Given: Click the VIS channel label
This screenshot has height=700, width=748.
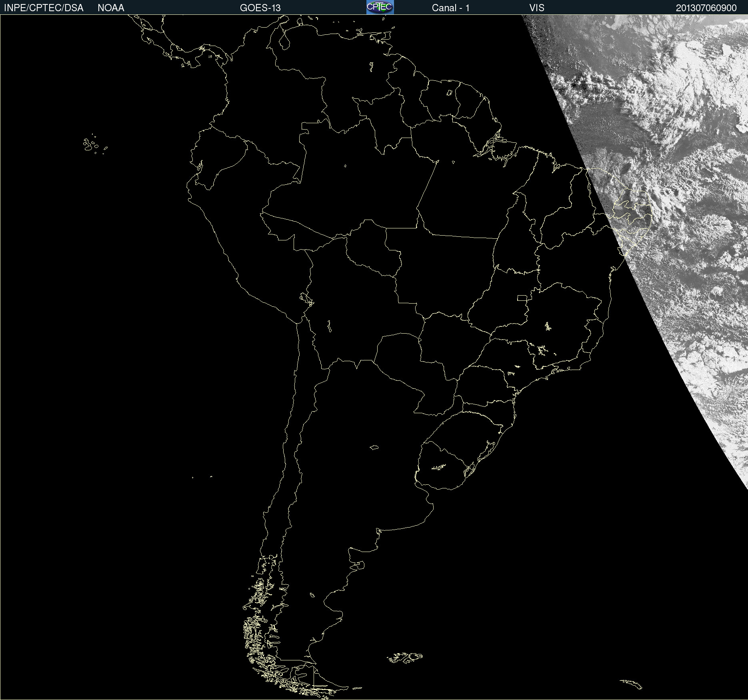Looking at the screenshot, I should (537, 8).
